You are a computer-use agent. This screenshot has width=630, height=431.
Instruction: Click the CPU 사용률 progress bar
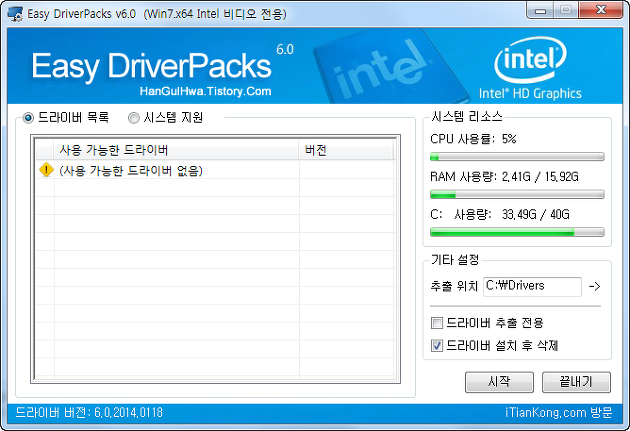[517, 157]
